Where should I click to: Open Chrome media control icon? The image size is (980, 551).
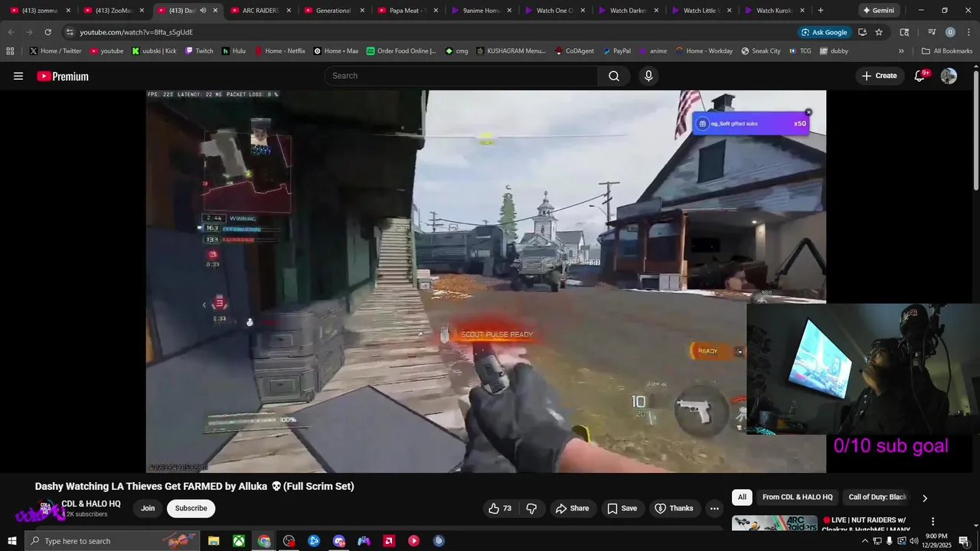(x=932, y=32)
